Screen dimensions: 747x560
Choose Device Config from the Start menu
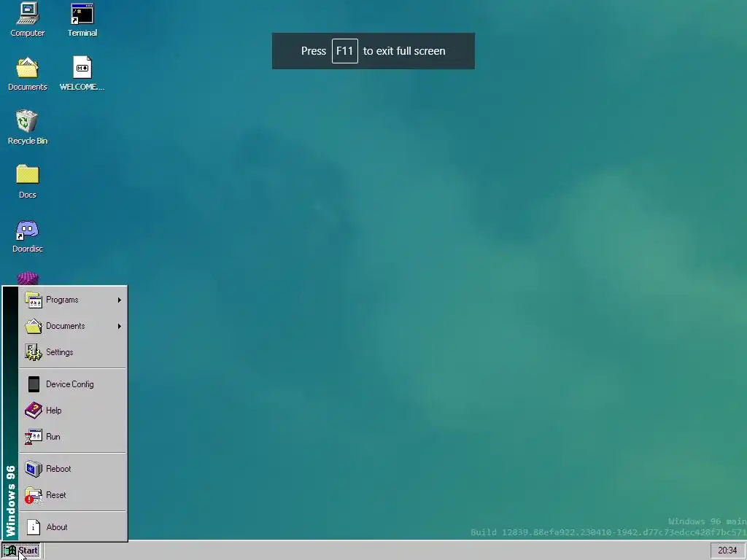click(x=73, y=384)
